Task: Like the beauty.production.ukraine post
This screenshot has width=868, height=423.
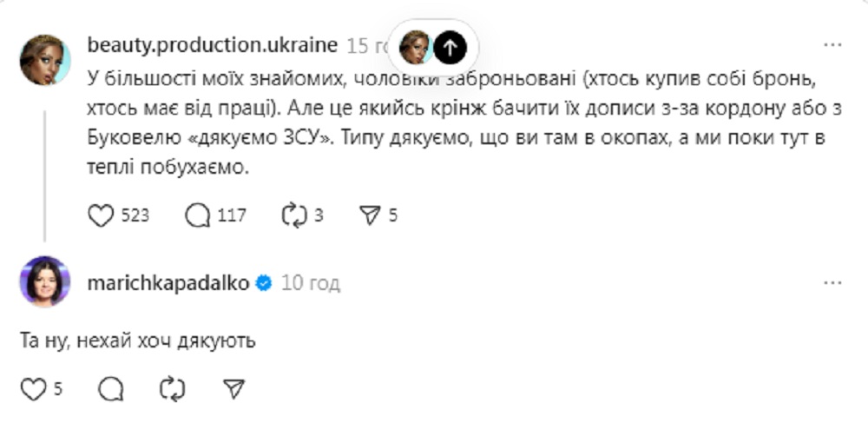Action: 102,215
